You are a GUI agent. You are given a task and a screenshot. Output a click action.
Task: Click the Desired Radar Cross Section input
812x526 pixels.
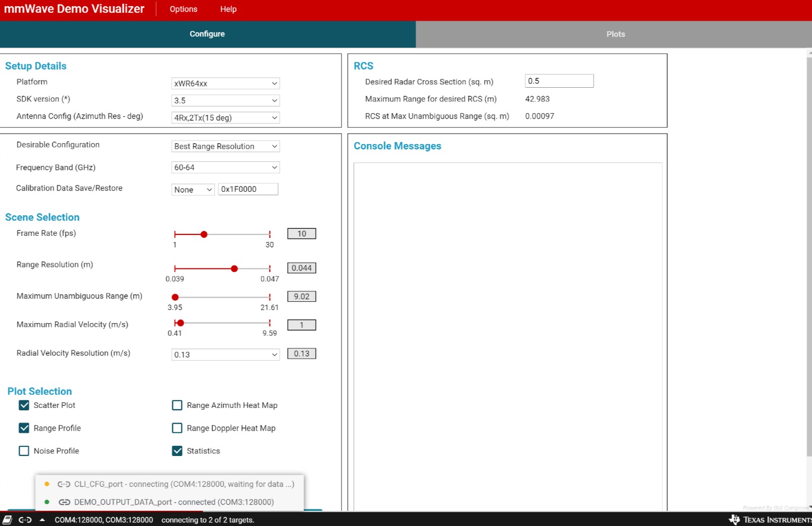coord(559,81)
